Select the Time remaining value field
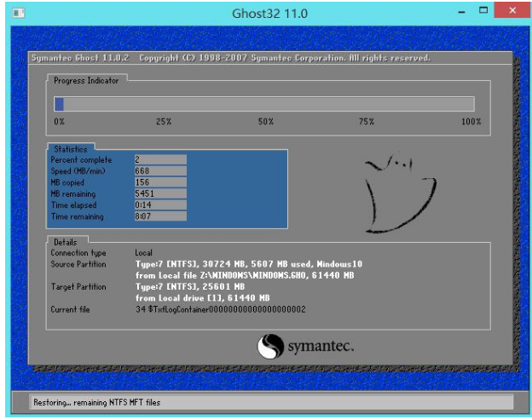Screen dimensions: 532x420 (160, 217)
